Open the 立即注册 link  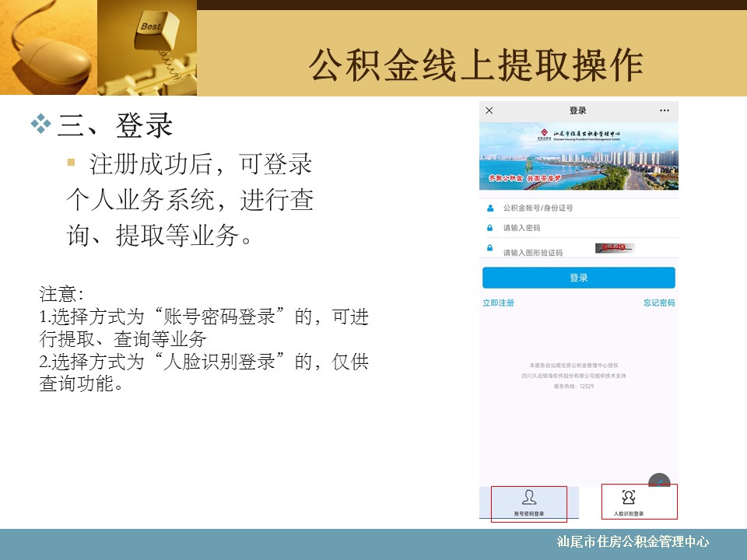(498, 303)
